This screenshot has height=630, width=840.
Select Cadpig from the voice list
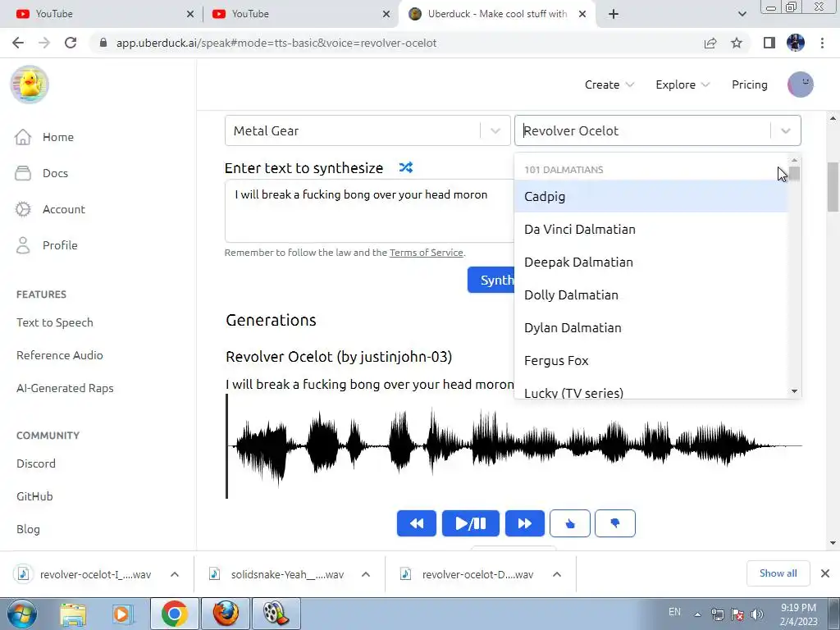pyautogui.click(x=651, y=197)
